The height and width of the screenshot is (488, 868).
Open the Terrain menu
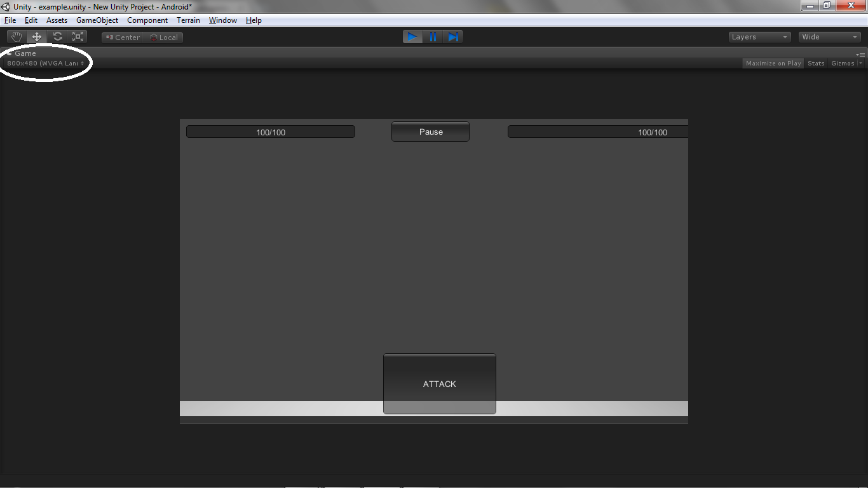pyautogui.click(x=188, y=20)
